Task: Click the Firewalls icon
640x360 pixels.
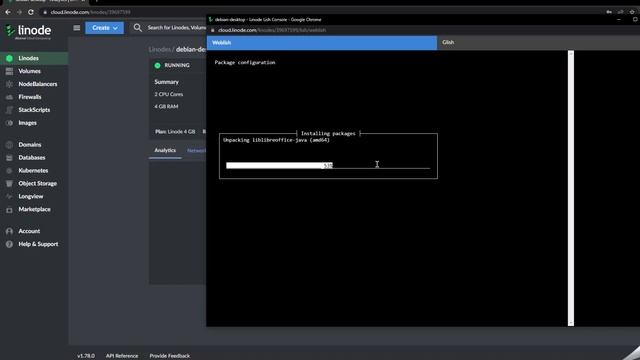Action: tap(9, 97)
